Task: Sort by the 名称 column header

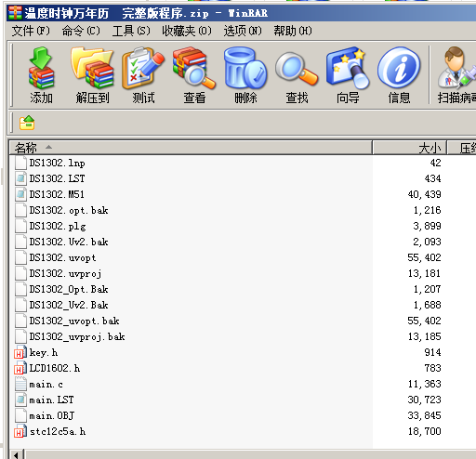Action: click(191, 148)
